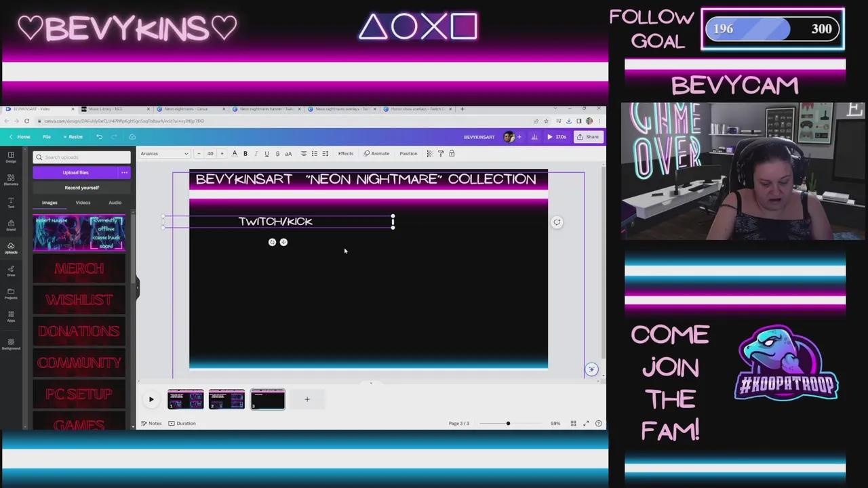868x488 pixels.
Task: Switch to the Videos uploads tab
Action: 83,203
